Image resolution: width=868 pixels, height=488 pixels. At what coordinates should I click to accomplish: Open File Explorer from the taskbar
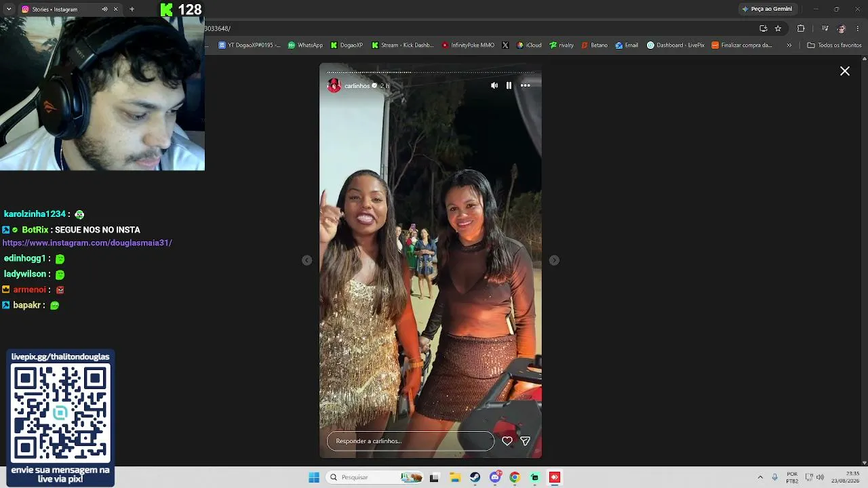coord(455,477)
